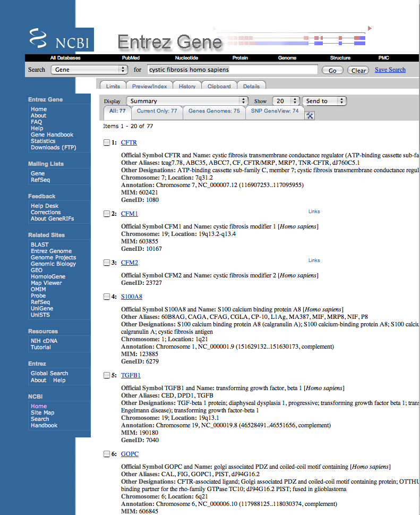The width and height of the screenshot is (420, 515).
Task: Click the Entrez Gene banner graphic
Action: [x=170, y=41]
